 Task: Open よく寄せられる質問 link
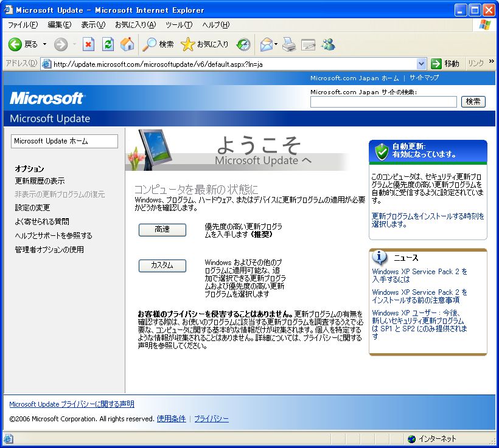pyautogui.click(x=42, y=222)
